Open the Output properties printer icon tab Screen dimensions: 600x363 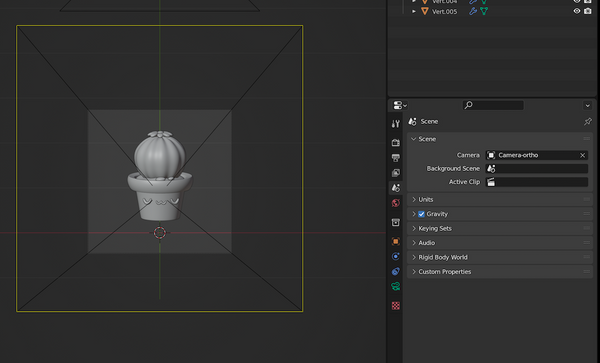coord(396,158)
